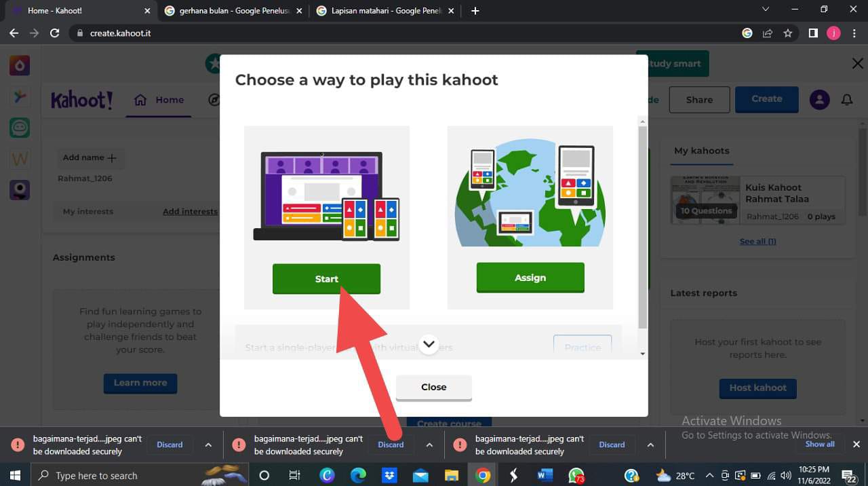This screenshot has width=868, height=486.
Task: Open Chrome tab search dropdown
Action: coord(766,10)
